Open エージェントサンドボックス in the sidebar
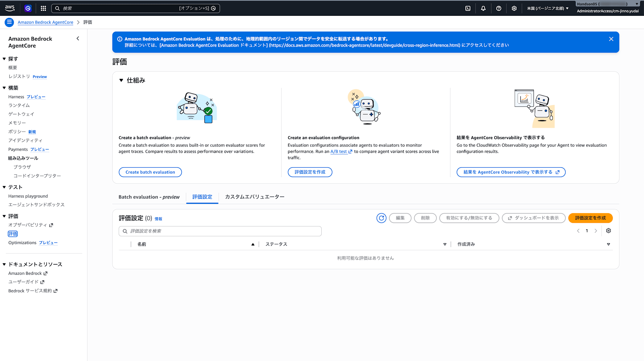This screenshot has width=644, height=361. [36, 205]
